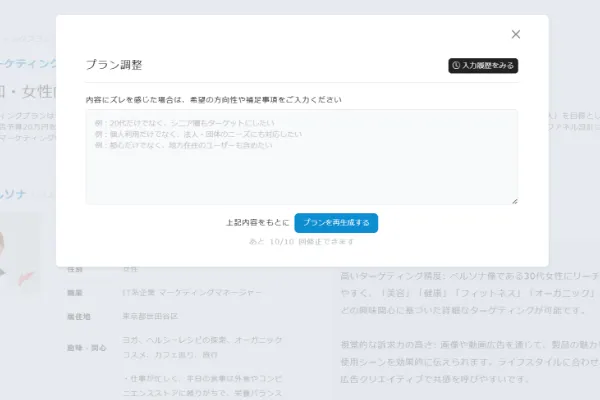Open 入力履歴をみる input history
This screenshot has width=600, height=400.
[483, 66]
